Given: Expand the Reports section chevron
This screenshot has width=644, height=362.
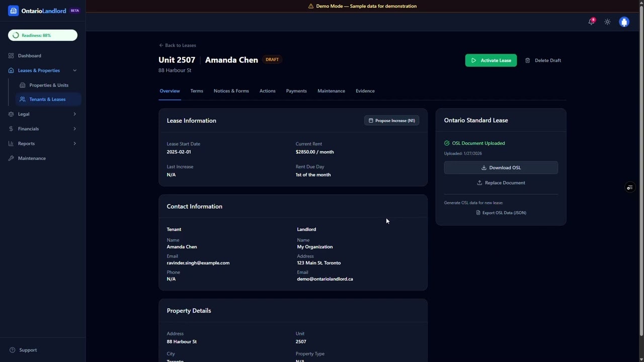Looking at the screenshot, I should click(75, 143).
